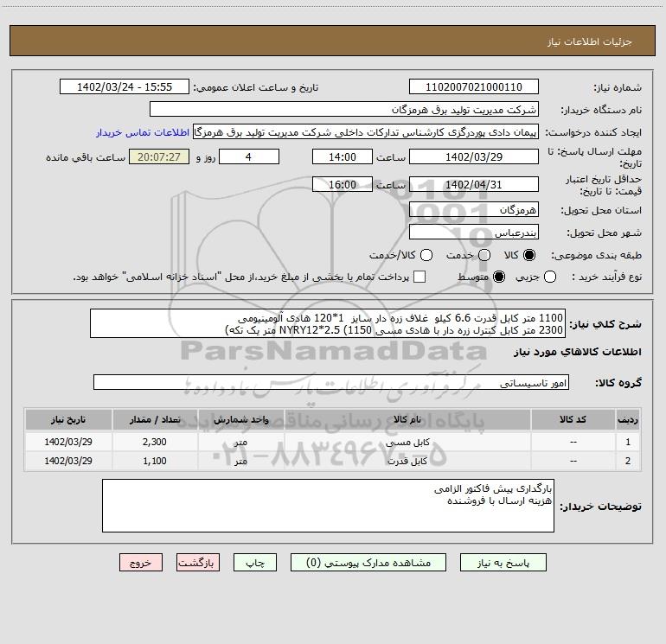Click goods group field امور تاسیساتی
This screenshot has width=666, height=644.
coord(331,382)
